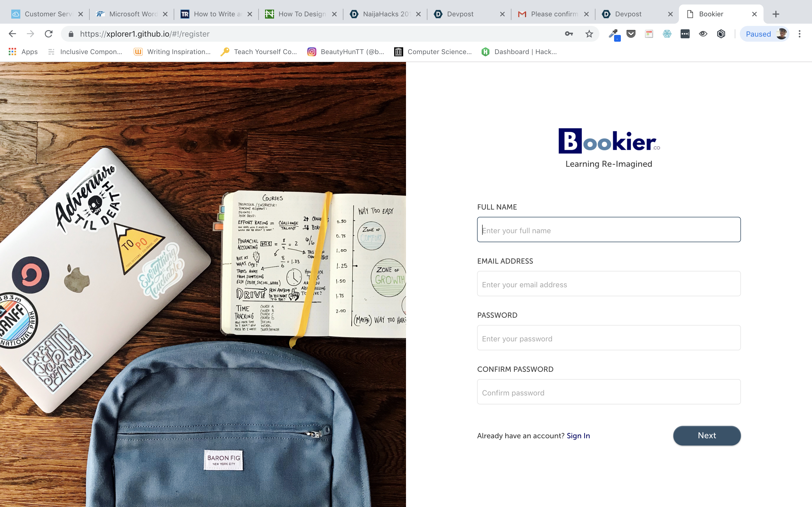Reload the page with the refresh icon

pyautogui.click(x=49, y=34)
